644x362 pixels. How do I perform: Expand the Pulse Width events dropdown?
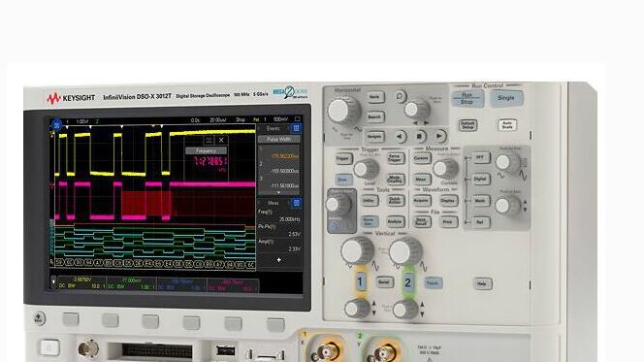point(278,140)
